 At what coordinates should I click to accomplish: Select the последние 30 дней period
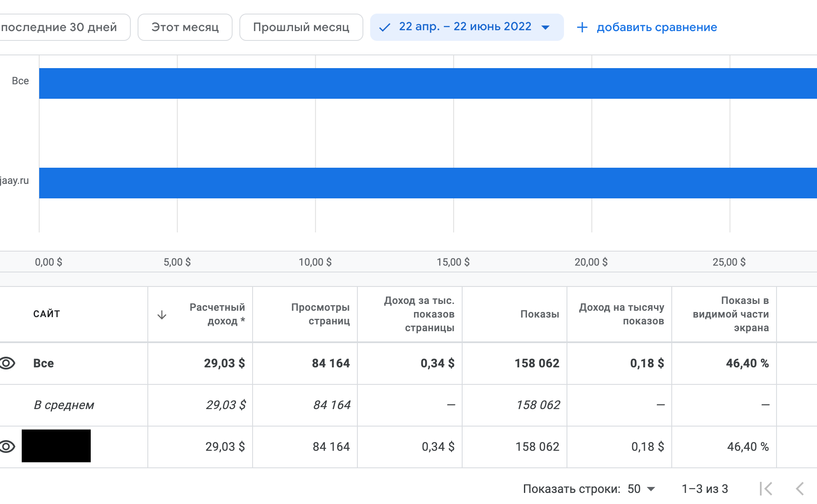[x=60, y=27]
